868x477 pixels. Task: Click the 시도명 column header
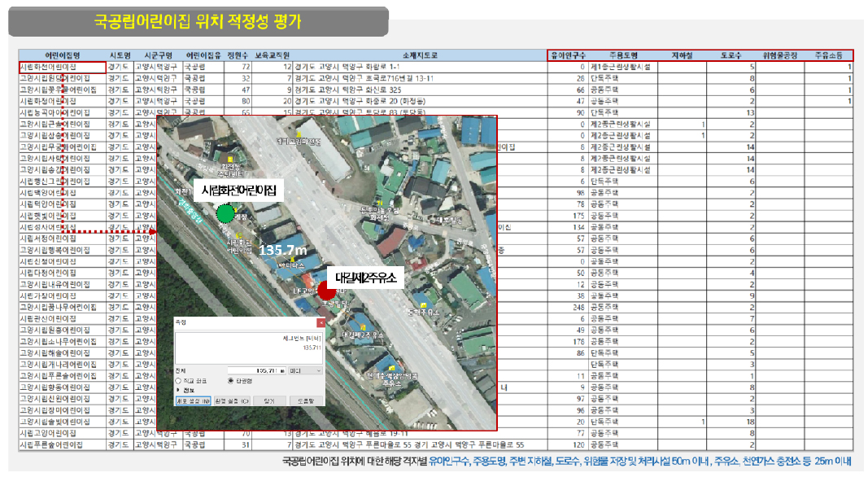click(120, 55)
